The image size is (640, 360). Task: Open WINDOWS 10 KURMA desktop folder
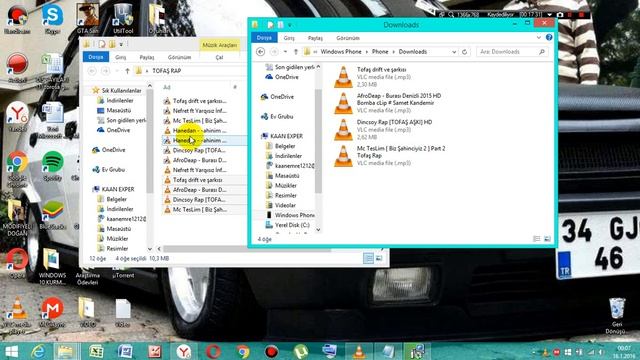tap(52, 267)
